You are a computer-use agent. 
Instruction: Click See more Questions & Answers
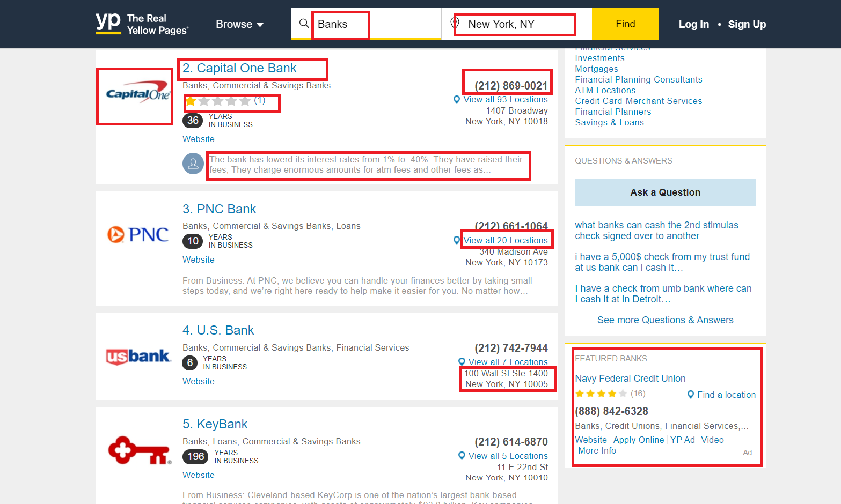click(x=666, y=320)
